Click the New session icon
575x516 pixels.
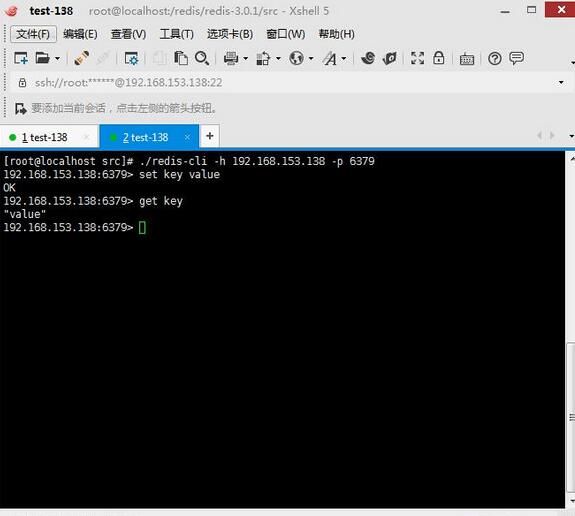[21, 58]
